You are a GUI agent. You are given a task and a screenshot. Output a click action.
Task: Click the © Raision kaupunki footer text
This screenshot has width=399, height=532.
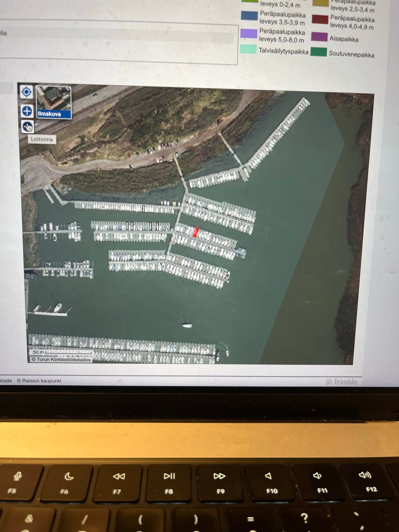point(39,381)
